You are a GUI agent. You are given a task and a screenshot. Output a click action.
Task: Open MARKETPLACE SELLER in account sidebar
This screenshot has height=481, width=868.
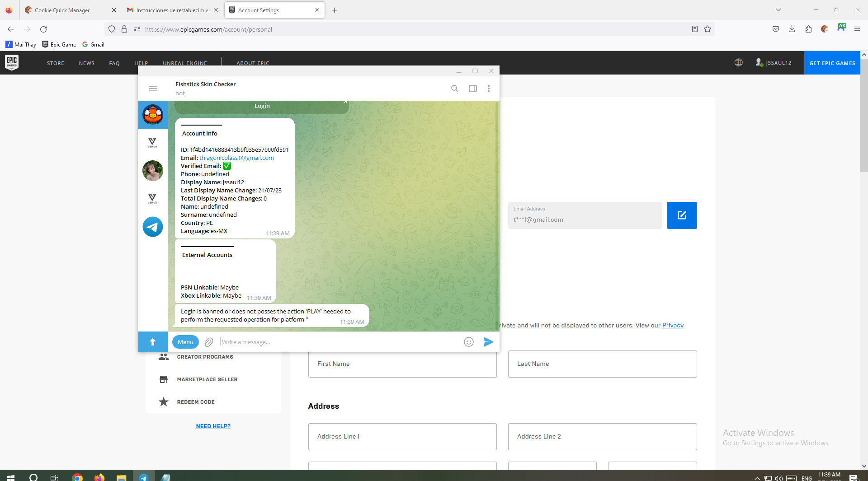click(x=207, y=379)
